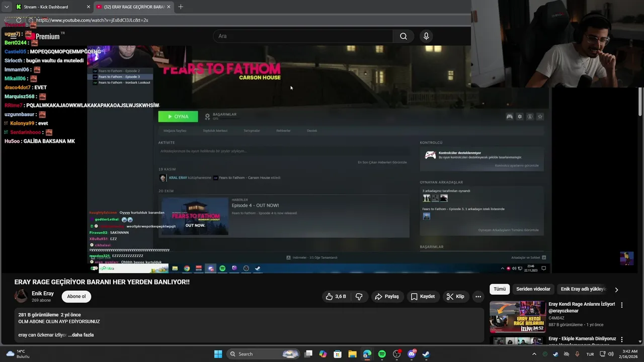Open Task View from the taskbar

308,354
